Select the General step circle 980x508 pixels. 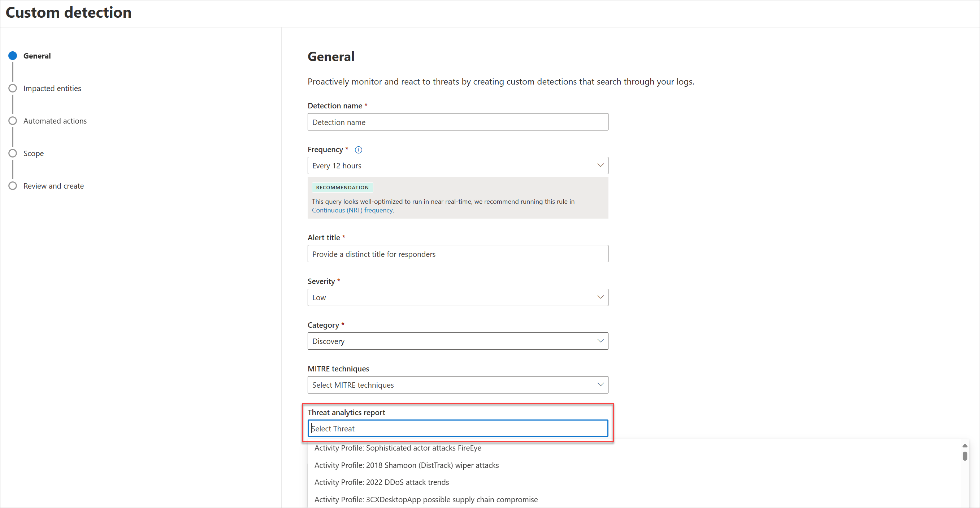pos(13,56)
